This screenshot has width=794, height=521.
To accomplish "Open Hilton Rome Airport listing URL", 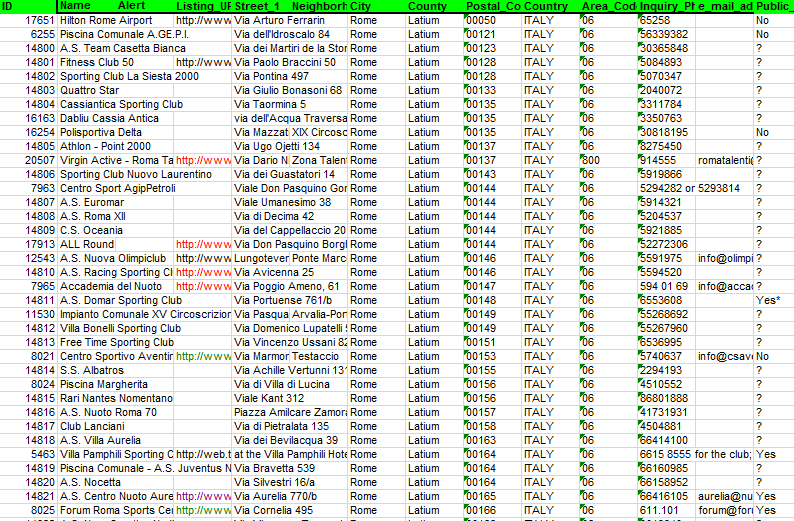I will (x=203, y=20).
